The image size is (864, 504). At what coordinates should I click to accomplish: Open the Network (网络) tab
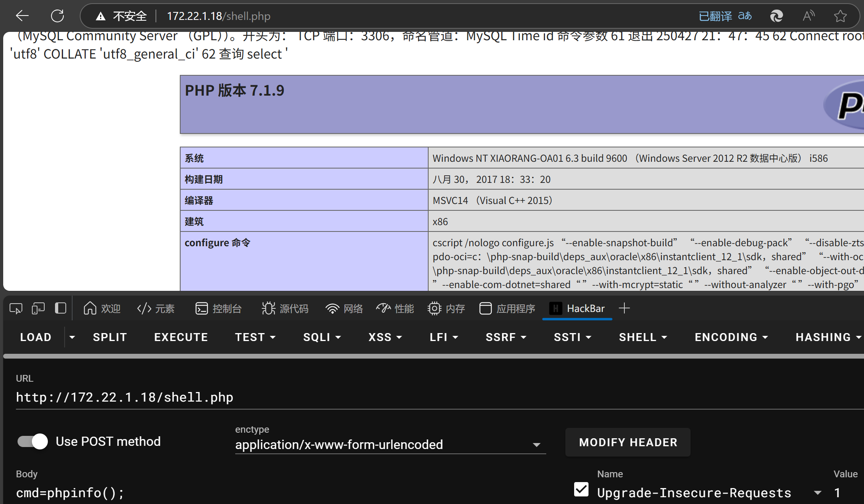point(344,308)
